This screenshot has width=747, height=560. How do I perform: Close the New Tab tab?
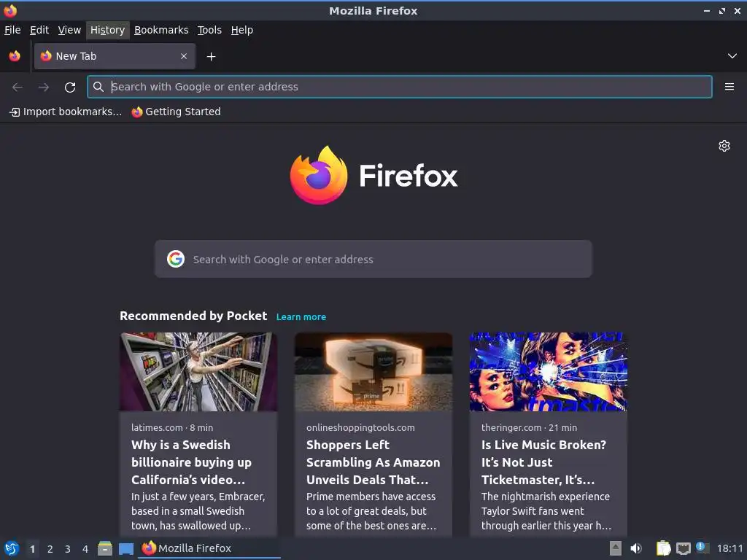pos(183,56)
